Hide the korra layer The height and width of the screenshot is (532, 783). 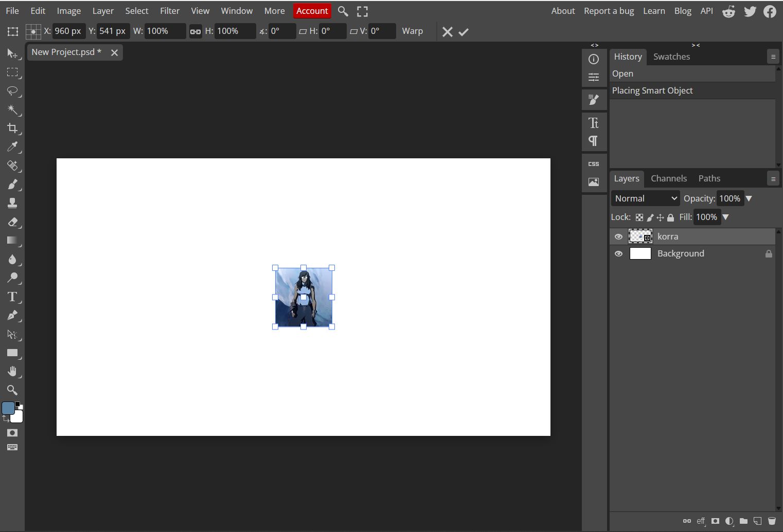(x=619, y=236)
